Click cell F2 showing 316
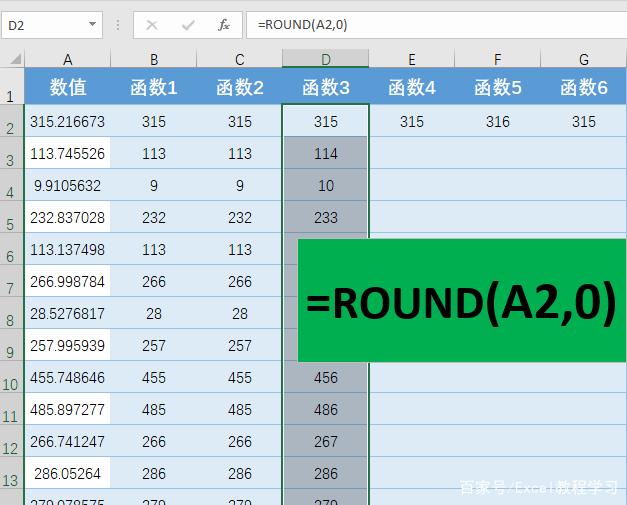The height and width of the screenshot is (505, 627). click(497, 121)
